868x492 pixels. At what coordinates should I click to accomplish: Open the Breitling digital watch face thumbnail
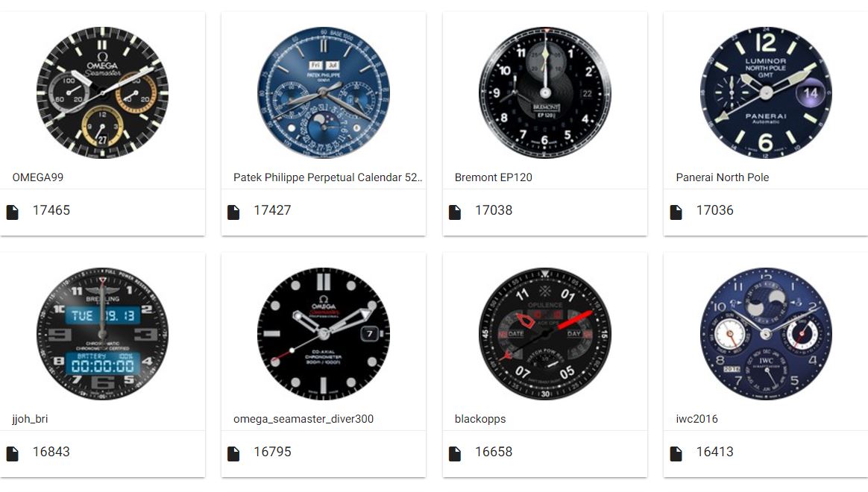click(x=102, y=334)
